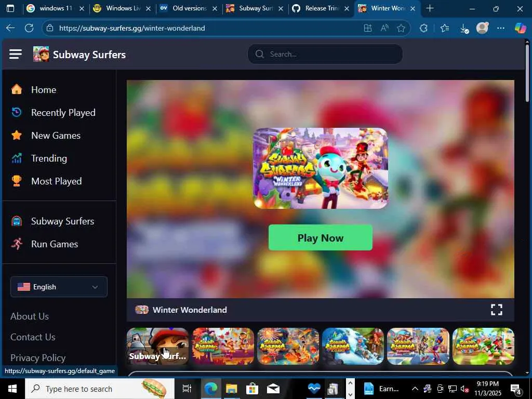Open the tab actions menu icon
Viewport: 532px width, 399px height.
pos(10,8)
